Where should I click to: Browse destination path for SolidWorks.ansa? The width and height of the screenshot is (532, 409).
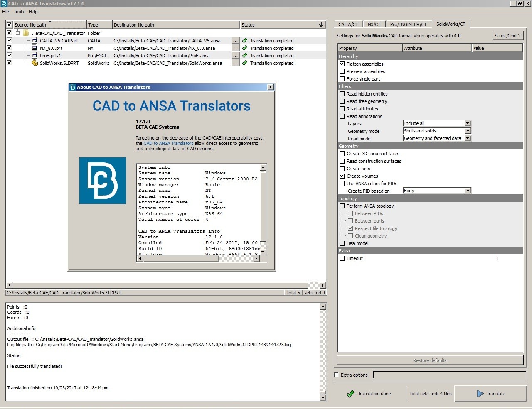click(236, 63)
